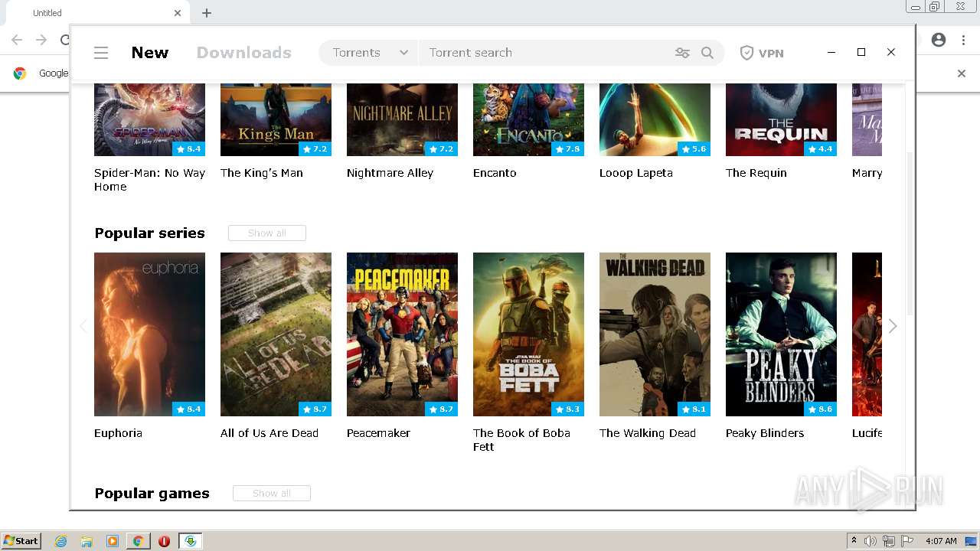Open Windows Media Player from taskbar
Viewport: 980px width, 551px height.
click(113, 541)
